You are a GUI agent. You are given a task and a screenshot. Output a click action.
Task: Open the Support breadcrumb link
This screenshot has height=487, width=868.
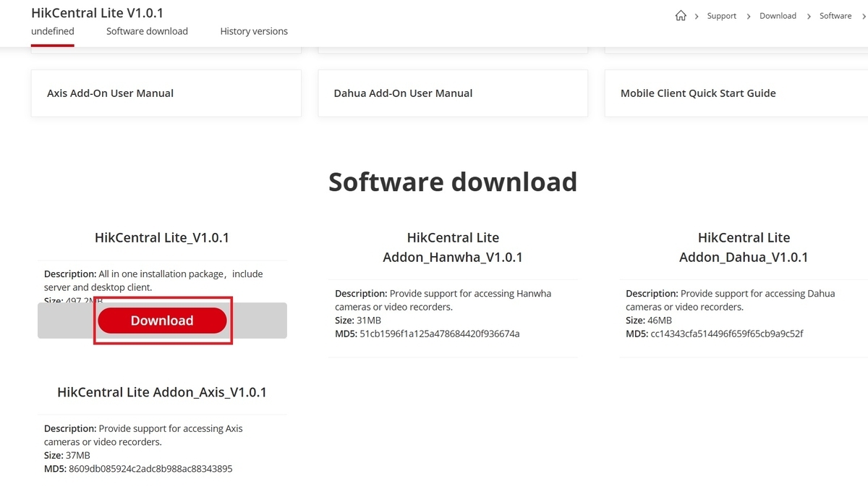click(721, 15)
